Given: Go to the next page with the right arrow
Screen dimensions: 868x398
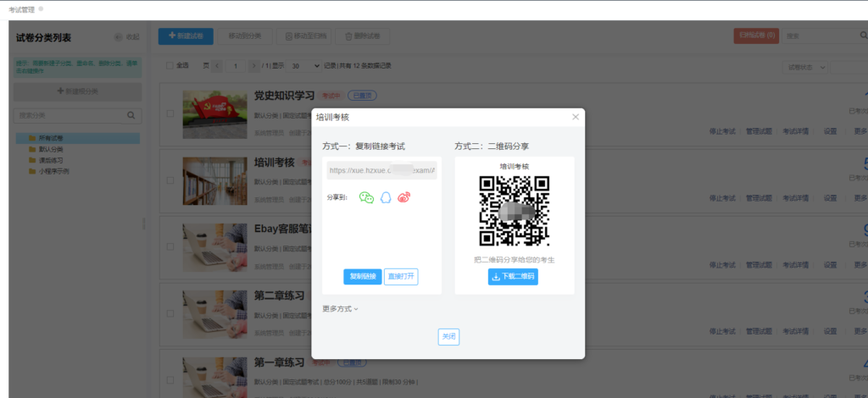Looking at the screenshot, I should [x=254, y=66].
